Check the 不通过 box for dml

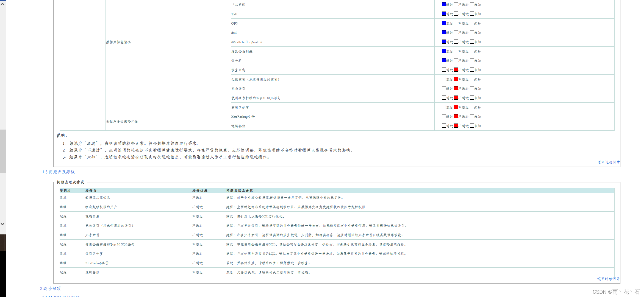click(456, 32)
